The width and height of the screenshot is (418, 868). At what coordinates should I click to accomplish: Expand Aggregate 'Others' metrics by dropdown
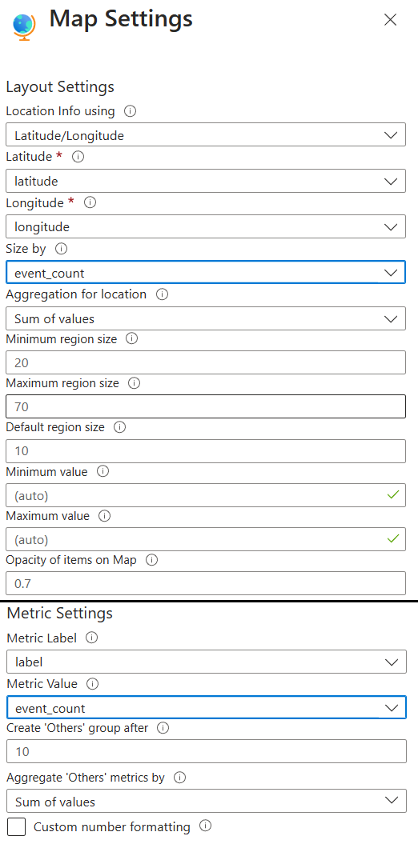pos(207,801)
